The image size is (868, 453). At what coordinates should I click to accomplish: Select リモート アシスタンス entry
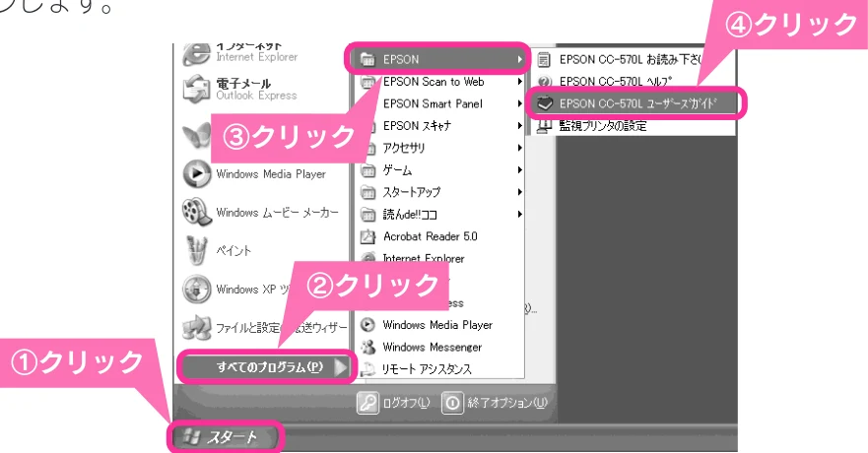click(x=441, y=369)
